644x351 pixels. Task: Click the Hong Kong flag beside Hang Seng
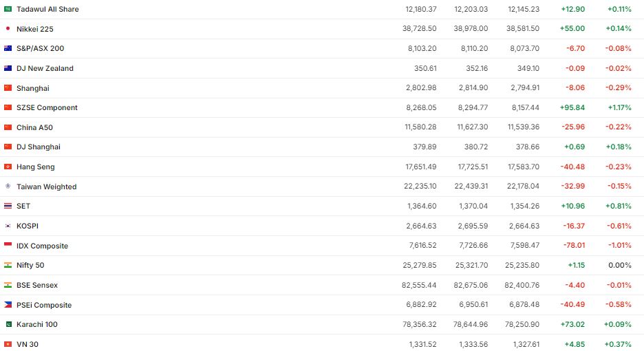pyautogui.click(x=8, y=167)
